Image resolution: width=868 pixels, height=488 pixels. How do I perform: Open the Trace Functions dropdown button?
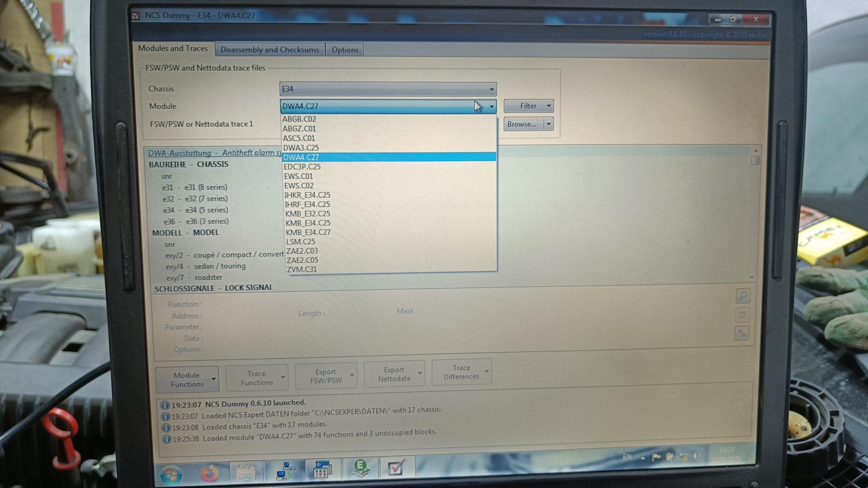[x=257, y=378]
